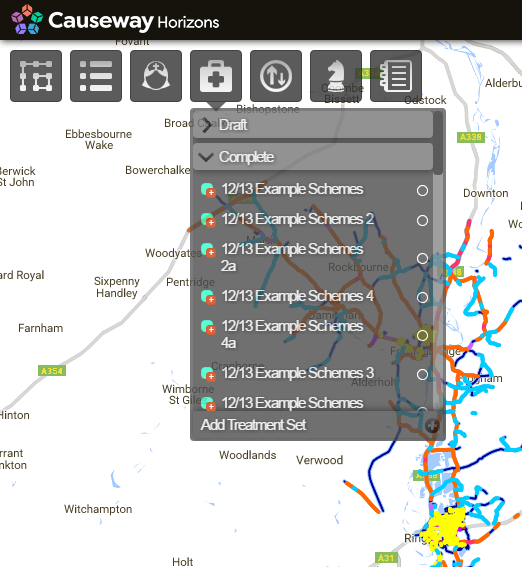Collapse the Complete section chevron
The width and height of the screenshot is (522, 567).
click(206, 157)
